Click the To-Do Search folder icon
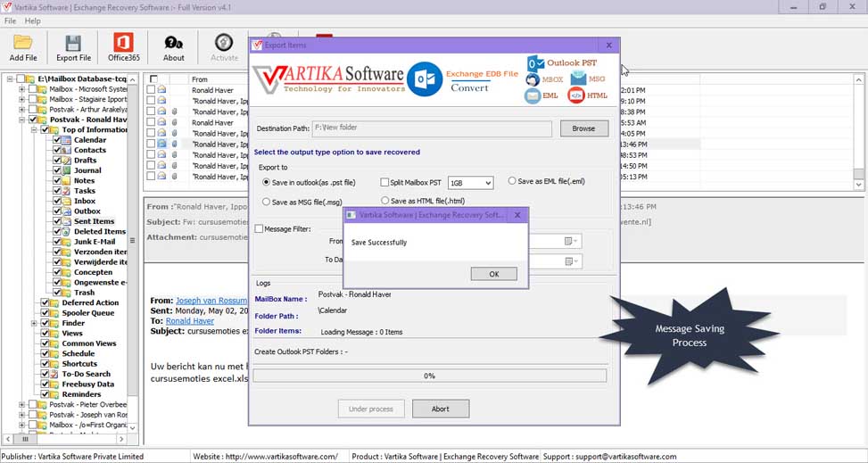This screenshot has height=463, width=868. coord(54,374)
